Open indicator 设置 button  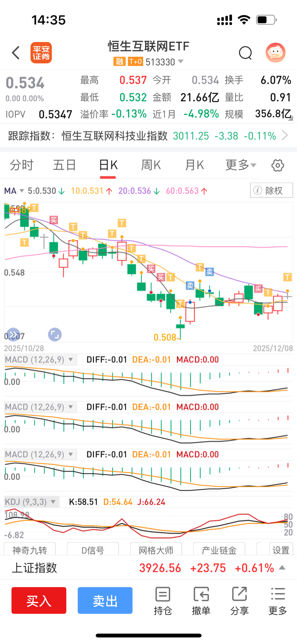click(281, 550)
